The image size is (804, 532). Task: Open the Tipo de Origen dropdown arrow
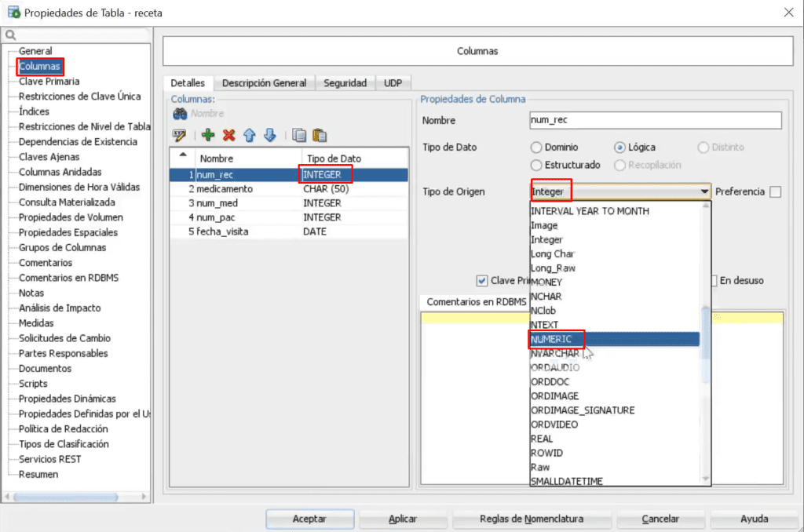(x=704, y=191)
